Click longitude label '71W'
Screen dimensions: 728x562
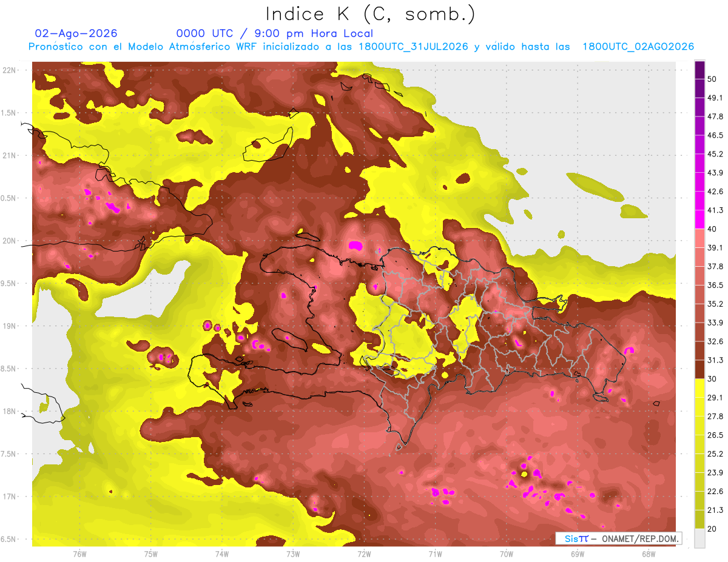coord(435,555)
